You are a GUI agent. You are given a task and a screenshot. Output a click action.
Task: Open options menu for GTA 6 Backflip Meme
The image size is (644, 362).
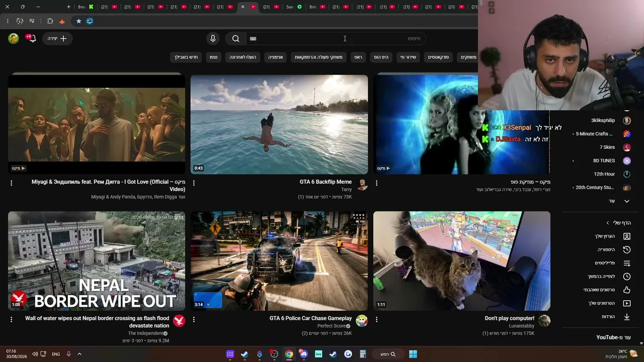(194, 183)
